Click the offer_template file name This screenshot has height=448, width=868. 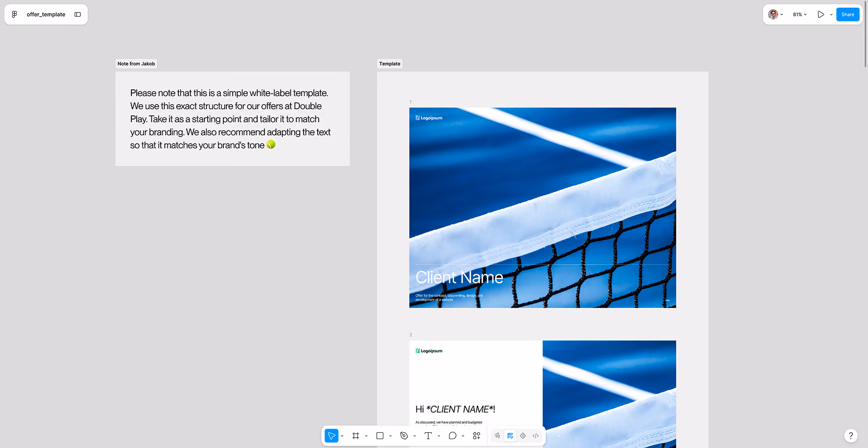point(46,15)
